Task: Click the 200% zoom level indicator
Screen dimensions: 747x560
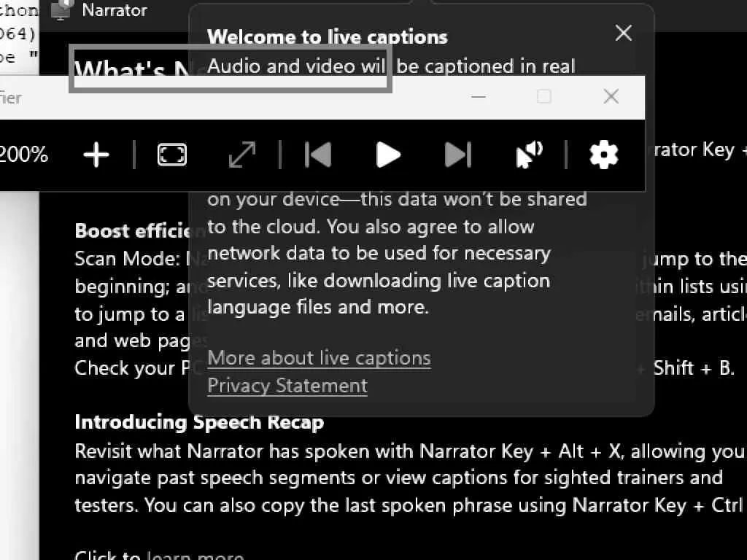Action: pos(23,155)
